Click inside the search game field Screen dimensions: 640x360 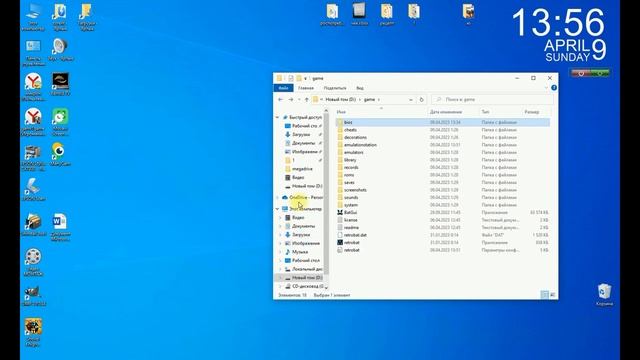click(x=492, y=100)
